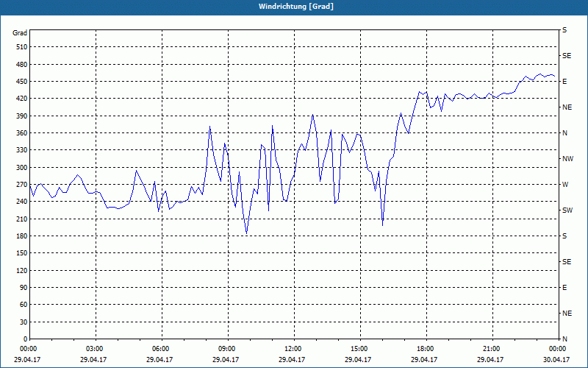Select the 12:00 time label
Screen dimensions: 588x368
click(x=292, y=349)
